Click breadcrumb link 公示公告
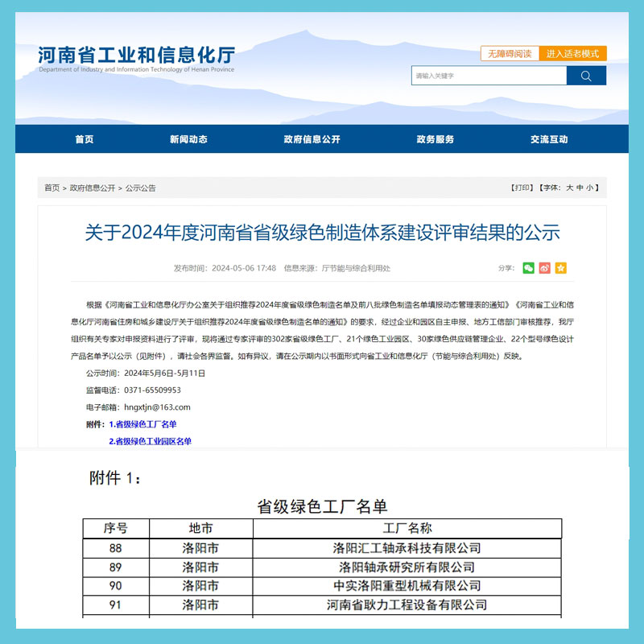The width and height of the screenshot is (644, 644). point(140,188)
